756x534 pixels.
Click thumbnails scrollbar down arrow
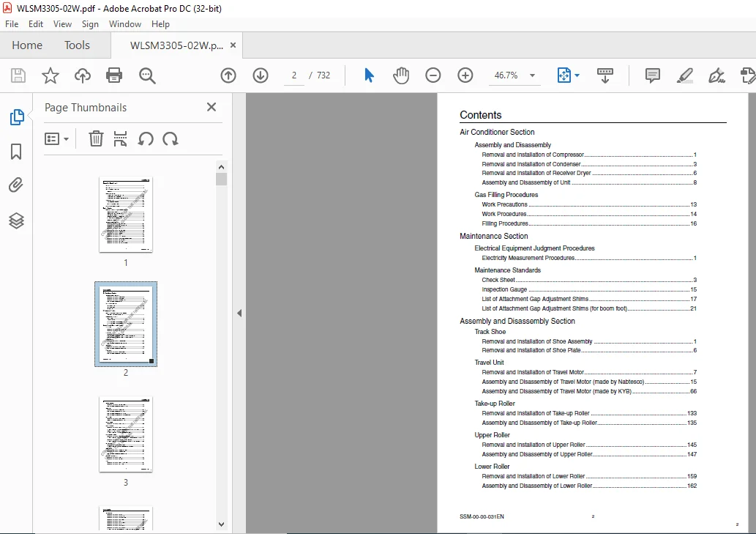pos(221,524)
